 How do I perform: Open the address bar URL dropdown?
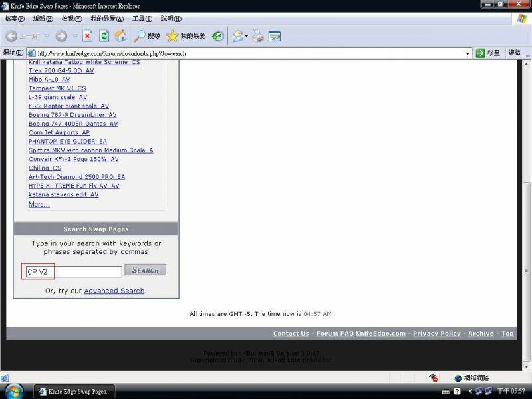click(467, 53)
